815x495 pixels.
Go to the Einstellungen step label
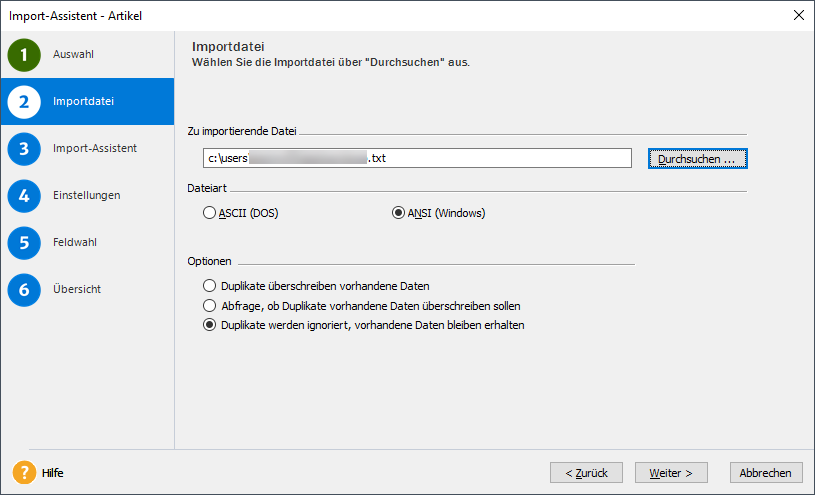click(x=86, y=195)
